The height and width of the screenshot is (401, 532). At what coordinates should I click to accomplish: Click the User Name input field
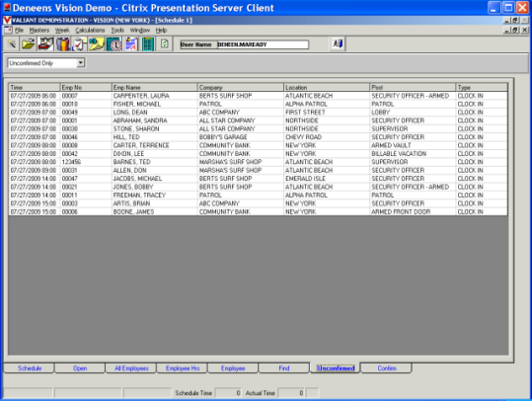coord(263,44)
